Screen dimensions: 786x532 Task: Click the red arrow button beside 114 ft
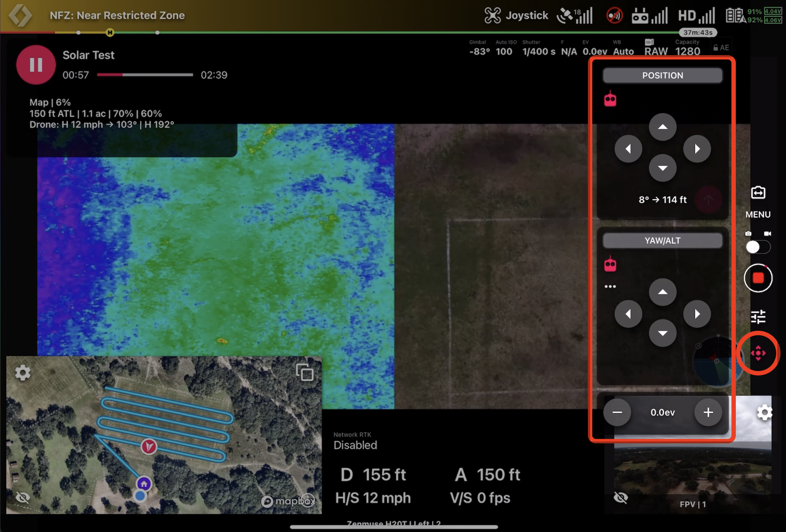(x=708, y=199)
